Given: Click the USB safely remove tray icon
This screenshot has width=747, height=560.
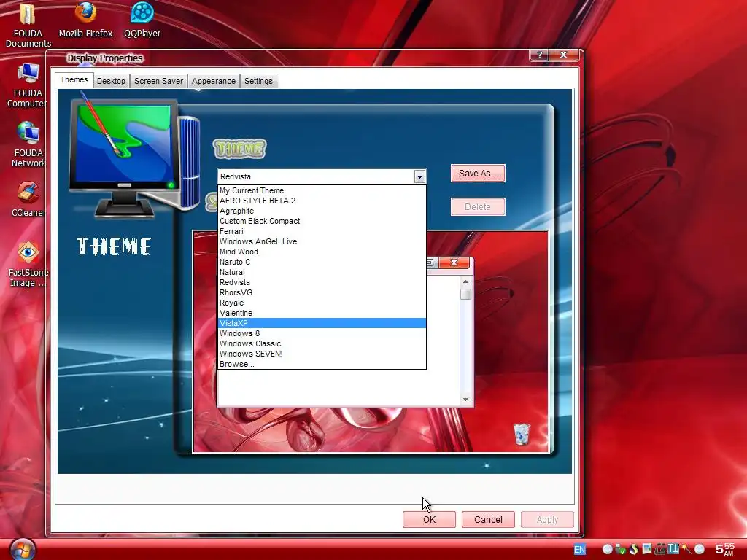Looking at the screenshot, I should 621,549.
